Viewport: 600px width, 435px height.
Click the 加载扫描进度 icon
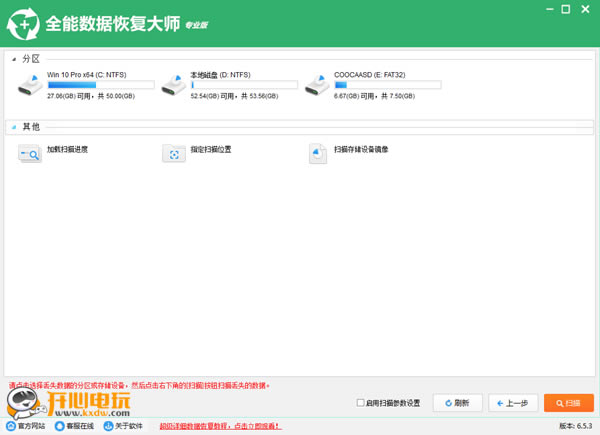31,153
